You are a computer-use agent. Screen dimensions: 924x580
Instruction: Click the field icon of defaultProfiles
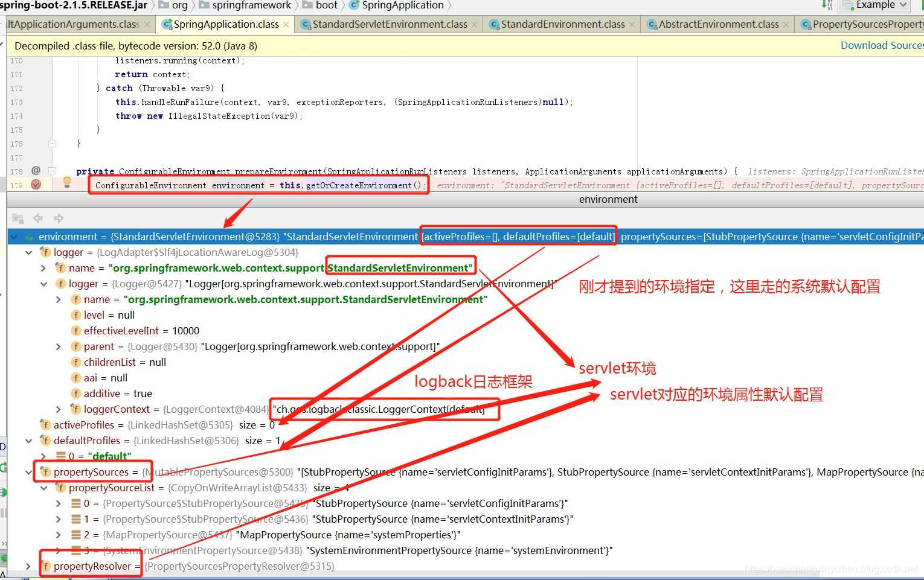click(45, 441)
